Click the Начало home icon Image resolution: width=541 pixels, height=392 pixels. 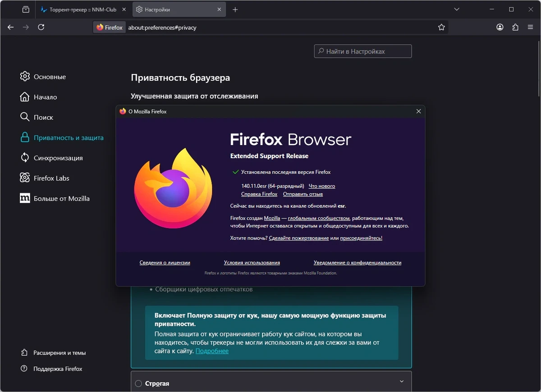click(25, 96)
